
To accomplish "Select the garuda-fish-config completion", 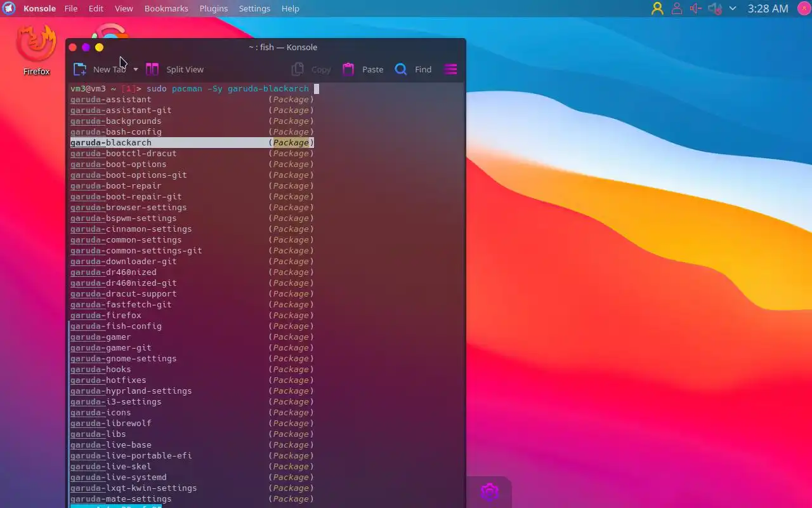I will [x=192, y=326].
